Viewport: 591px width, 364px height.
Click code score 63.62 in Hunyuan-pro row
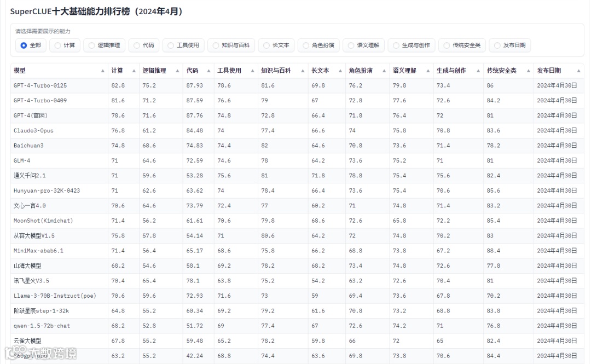pos(194,191)
